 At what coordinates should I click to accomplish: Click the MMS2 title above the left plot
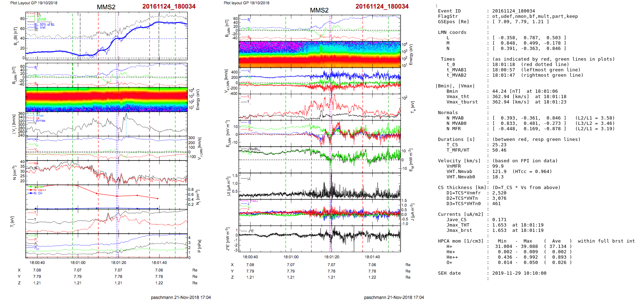pos(106,7)
